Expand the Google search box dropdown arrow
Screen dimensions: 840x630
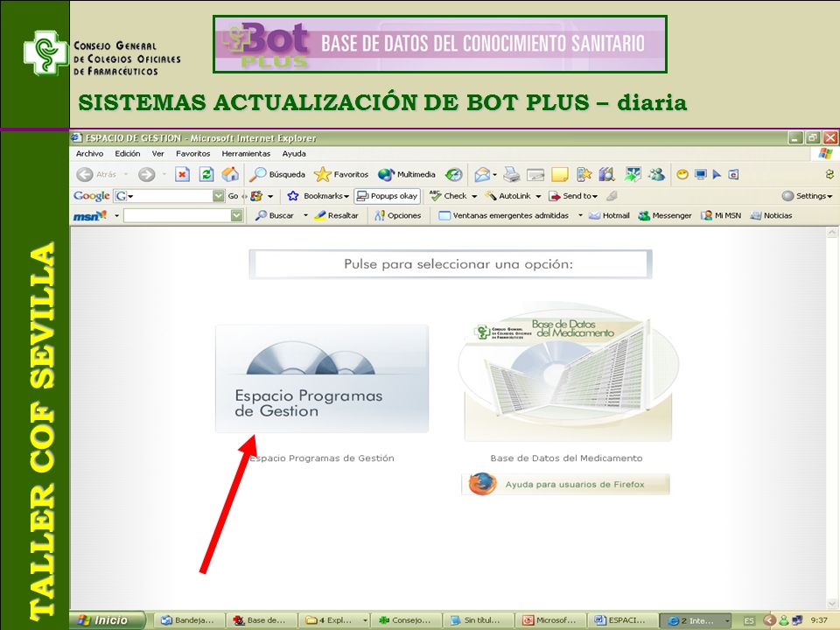point(219,196)
